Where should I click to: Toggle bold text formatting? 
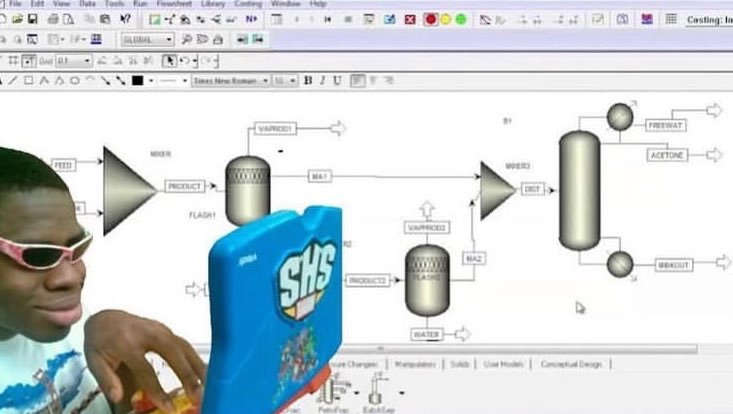[x=308, y=80]
